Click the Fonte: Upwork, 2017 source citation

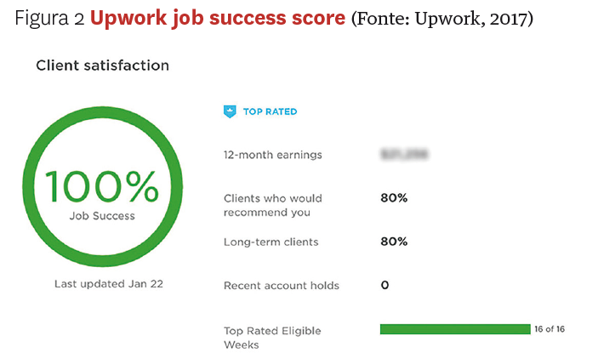[442, 19]
